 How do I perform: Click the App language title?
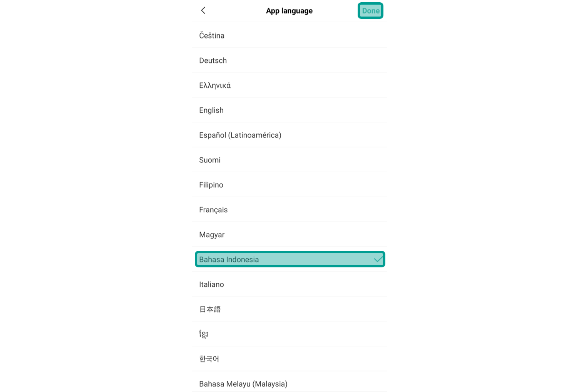(289, 11)
